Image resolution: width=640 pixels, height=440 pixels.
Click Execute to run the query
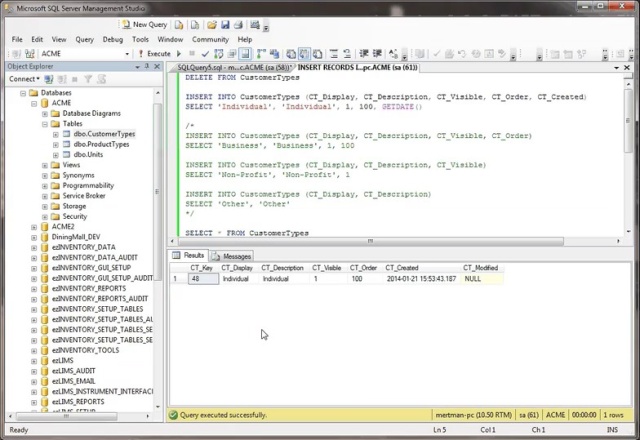coord(154,53)
